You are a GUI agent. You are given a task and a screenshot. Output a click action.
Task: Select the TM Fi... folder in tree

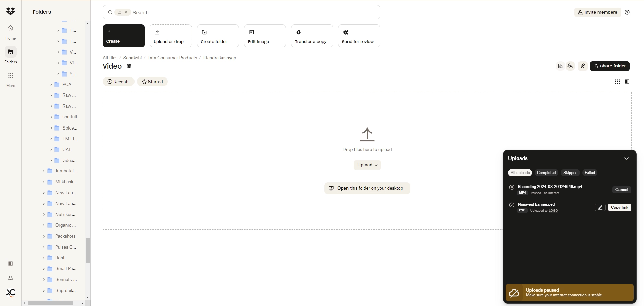66,139
